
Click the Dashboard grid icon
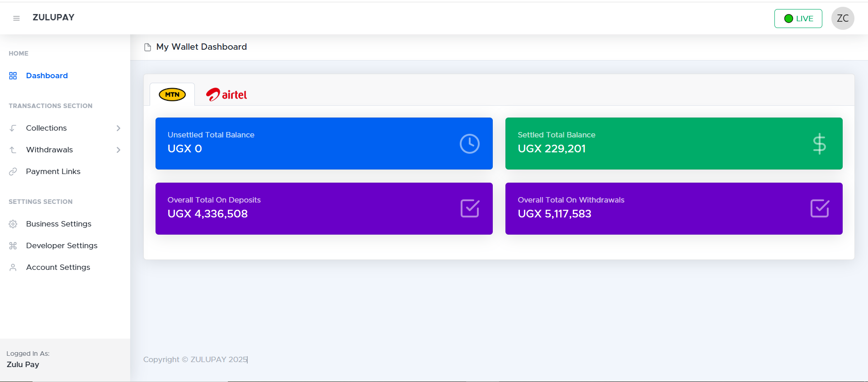pyautogui.click(x=13, y=75)
